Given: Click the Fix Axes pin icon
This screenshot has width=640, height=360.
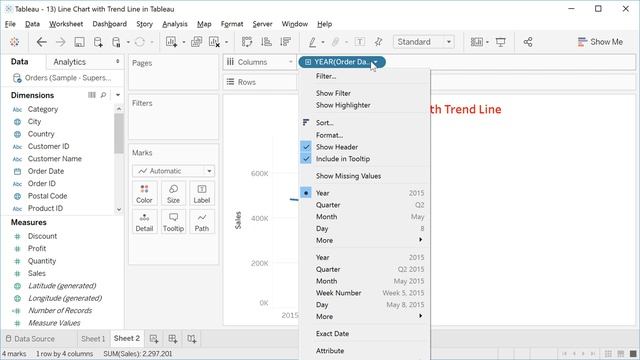Looking at the screenshot, I should pos(378,42).
